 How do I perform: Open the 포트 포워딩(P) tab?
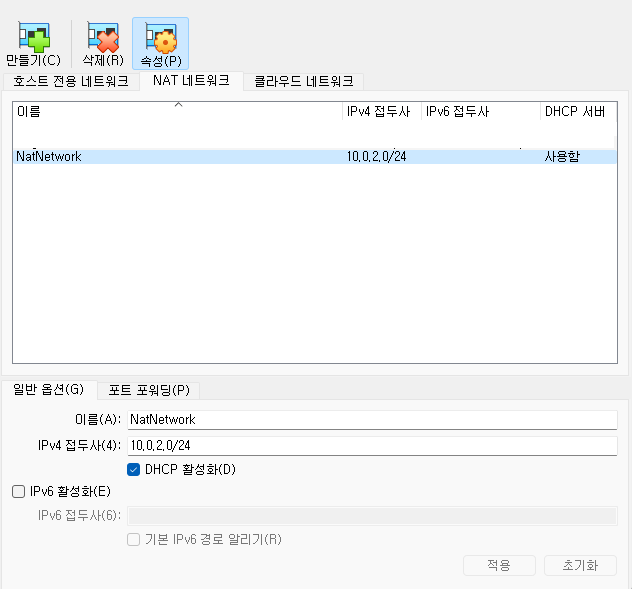click(x=149, y=390)
